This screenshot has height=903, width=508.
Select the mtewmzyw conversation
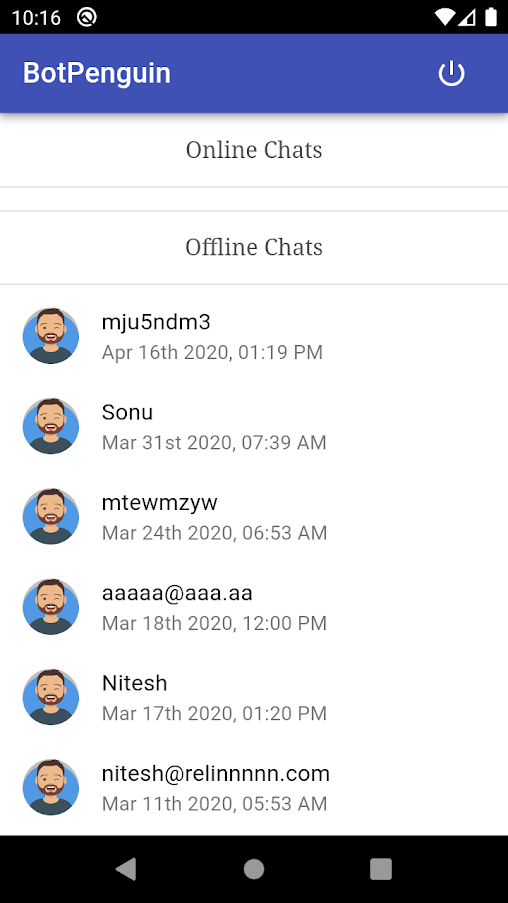[254, 517]
